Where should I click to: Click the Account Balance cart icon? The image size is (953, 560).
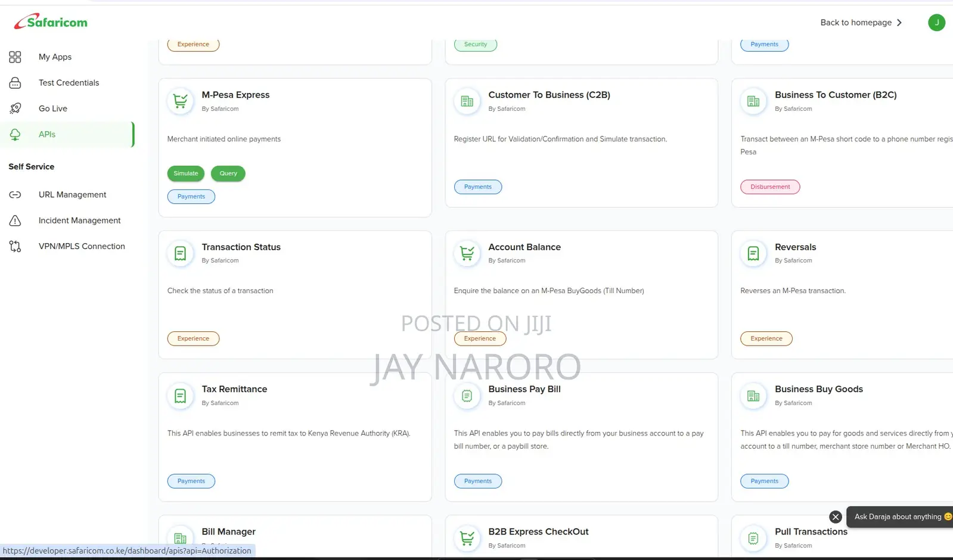pos(467,253)
